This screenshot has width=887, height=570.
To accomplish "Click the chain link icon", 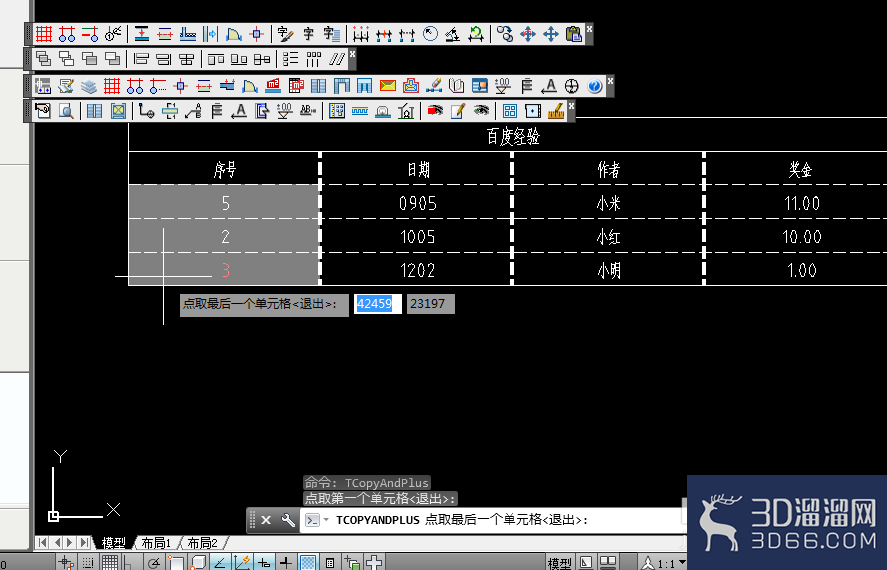I will (505, 34).
